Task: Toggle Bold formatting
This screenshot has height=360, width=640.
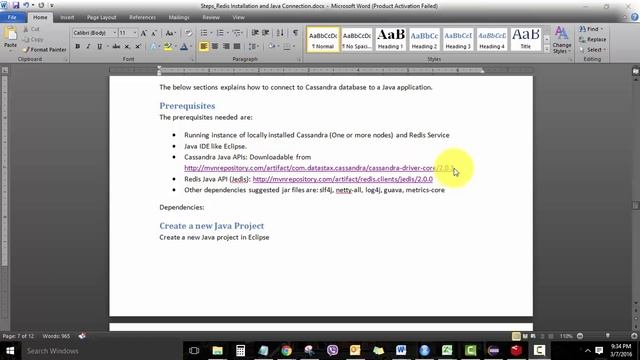Action: pos(77,47)
